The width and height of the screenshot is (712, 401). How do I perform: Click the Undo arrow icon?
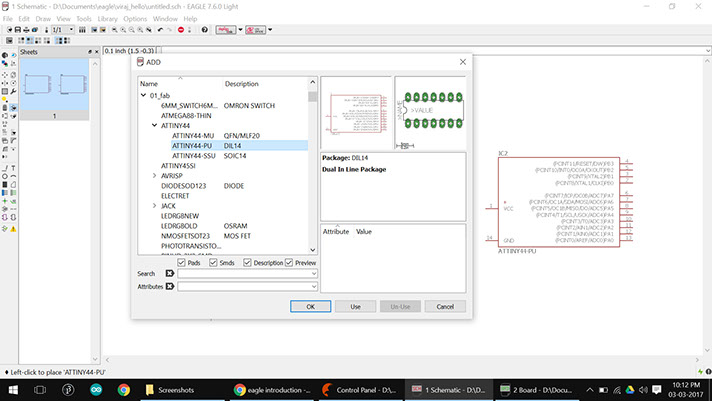click(x=160, y=30)
